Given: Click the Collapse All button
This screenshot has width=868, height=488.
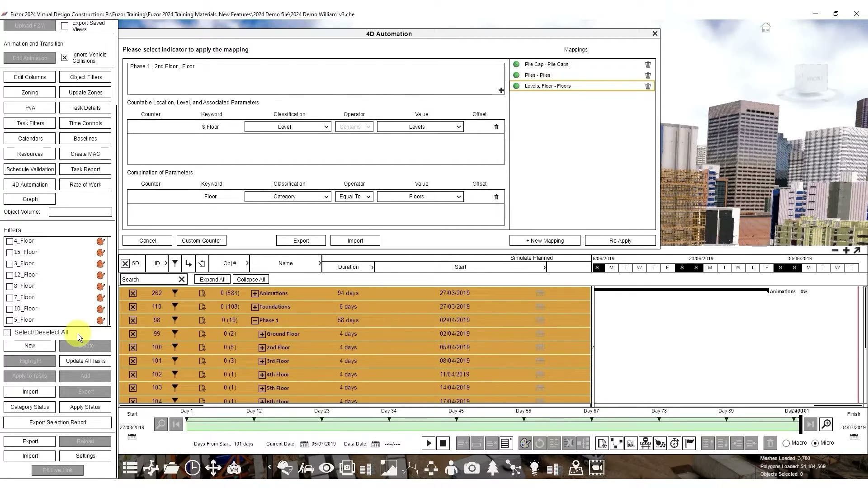Looking at the screenshot, I should [251, 280].
